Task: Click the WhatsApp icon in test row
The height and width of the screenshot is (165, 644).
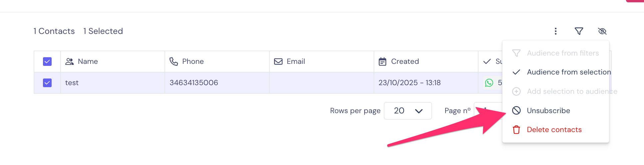Action: pyautogui.click(x=489, y=83)
